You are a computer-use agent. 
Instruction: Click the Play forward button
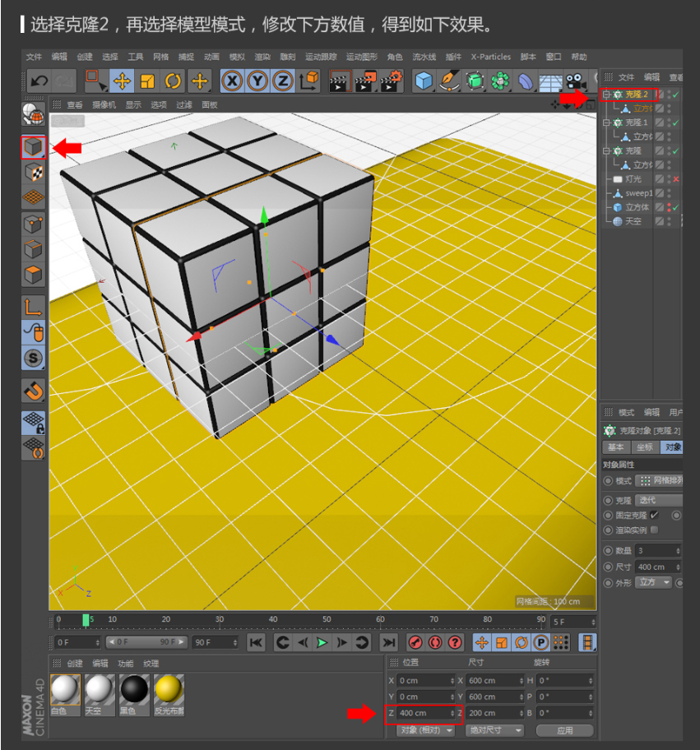point(322,642)
